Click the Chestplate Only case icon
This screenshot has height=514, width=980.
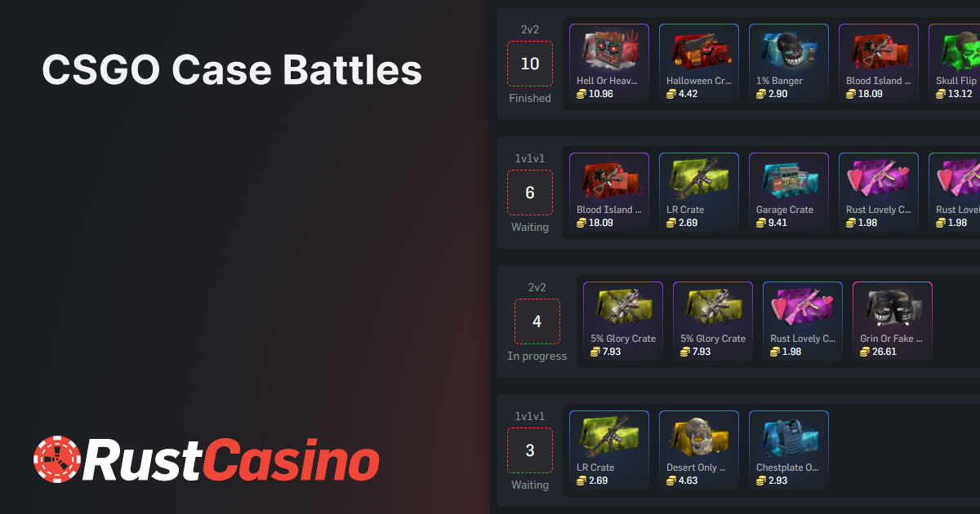[x=789, y=437]
